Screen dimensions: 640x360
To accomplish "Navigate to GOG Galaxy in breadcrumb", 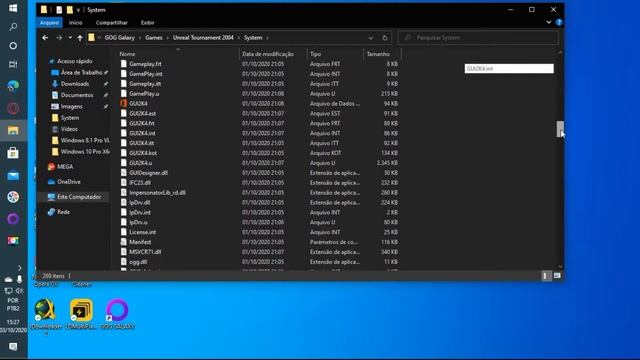I will tap(120, 38).
